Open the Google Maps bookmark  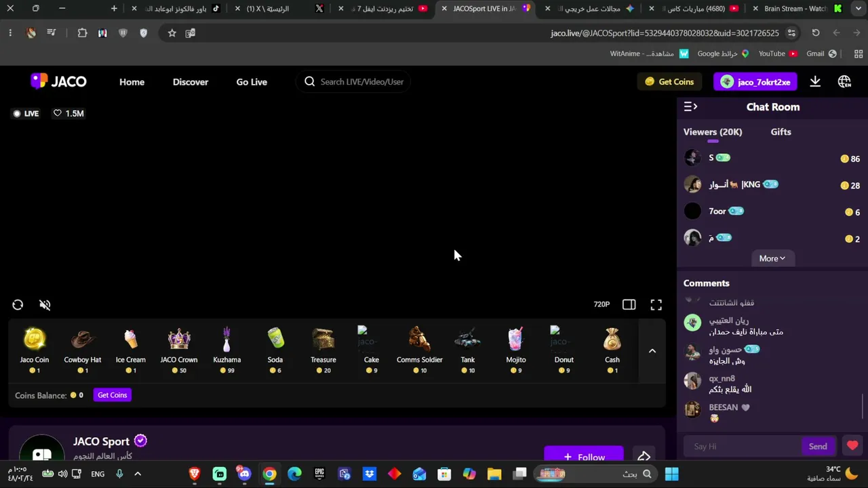[723, 54]
